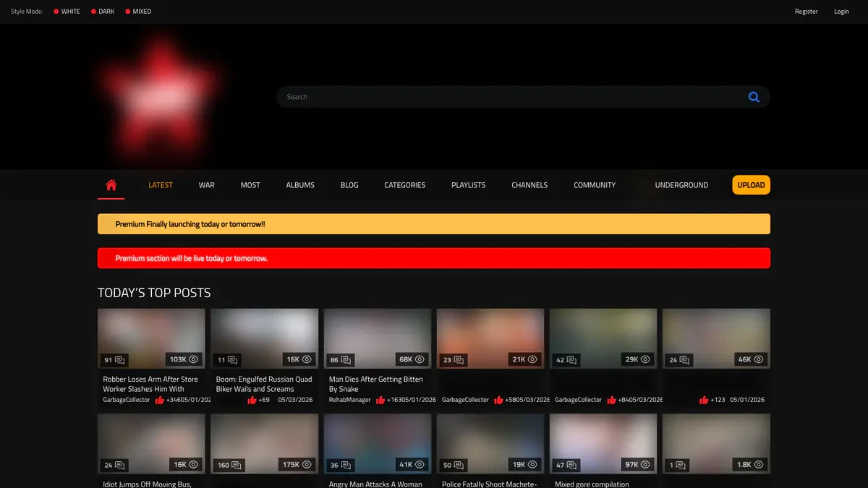
Task: Open the WAR navigation tab
Action: coord(207,185)
